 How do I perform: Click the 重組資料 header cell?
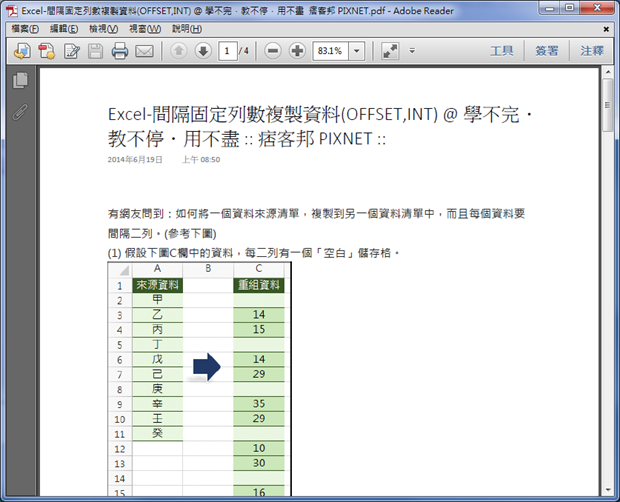(259, 285)
